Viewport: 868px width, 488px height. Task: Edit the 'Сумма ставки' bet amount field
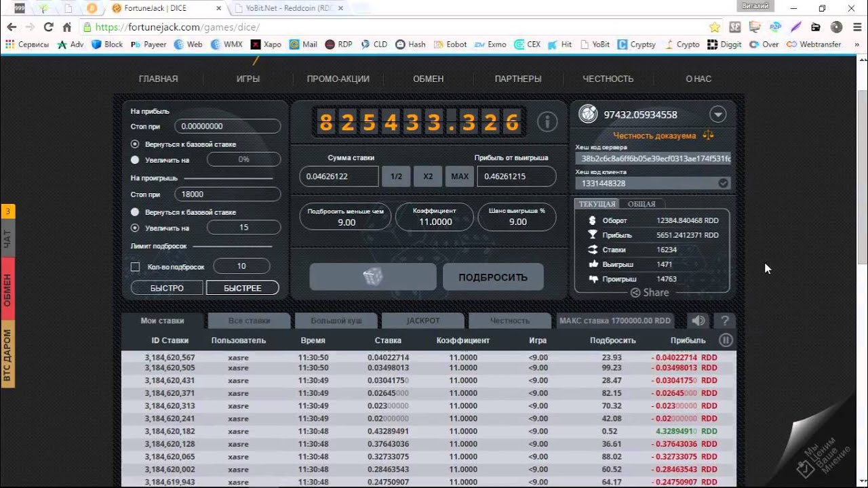[x=339, y=176]
